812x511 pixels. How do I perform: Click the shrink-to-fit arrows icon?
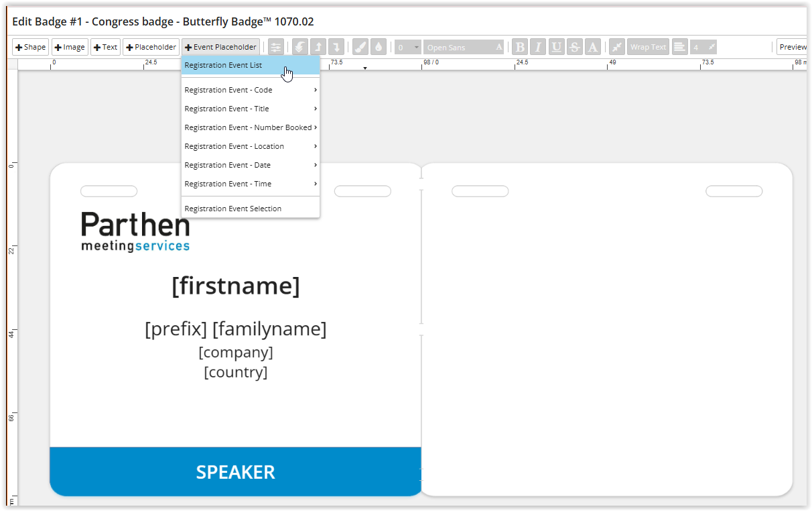coord(617,48)
